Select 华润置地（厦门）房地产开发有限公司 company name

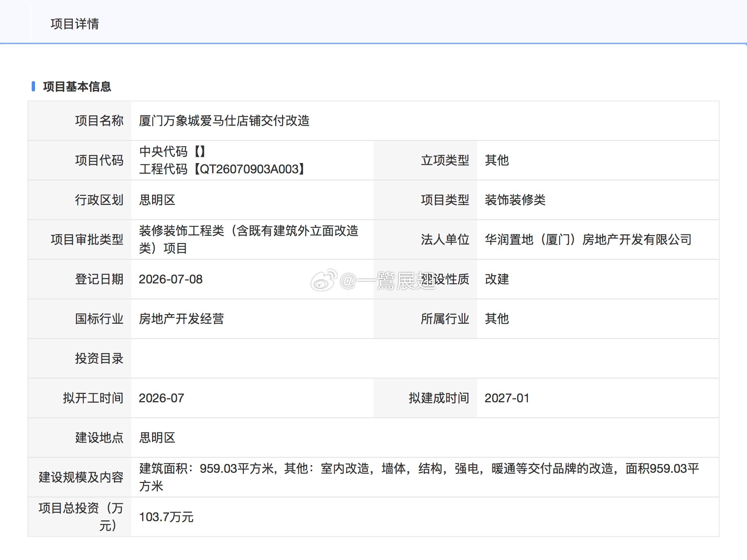click(x=588, y=240)
